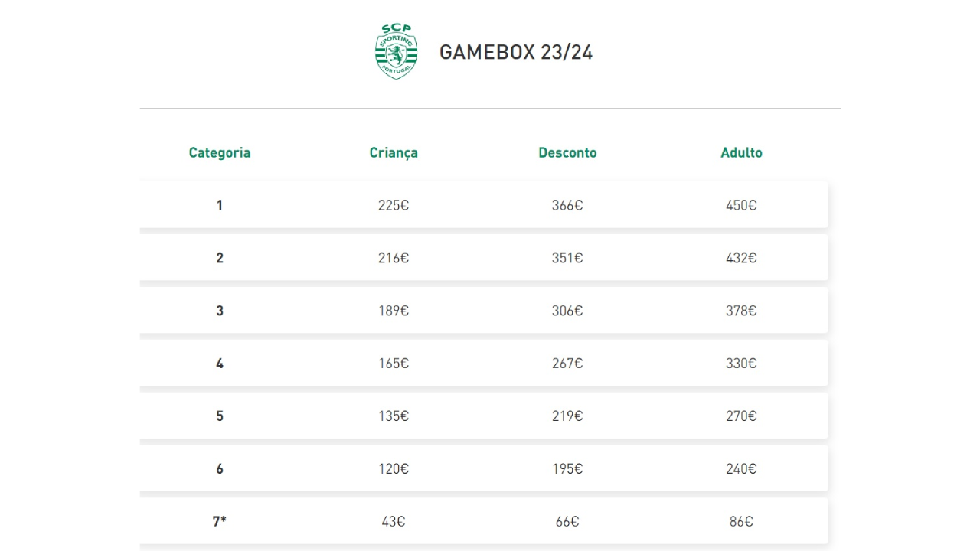Click the 86€ adult price
The height and width of the screenshot is (551, 980).
[741, 521]
